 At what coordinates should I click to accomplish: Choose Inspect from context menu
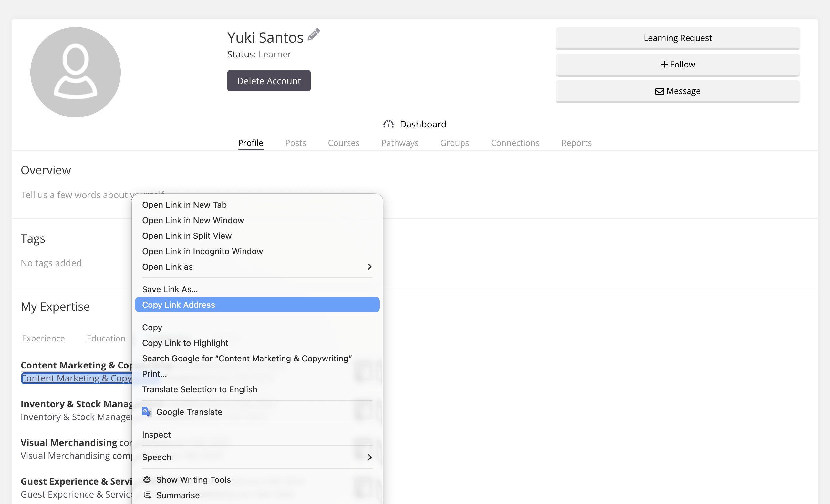point(257,434)
